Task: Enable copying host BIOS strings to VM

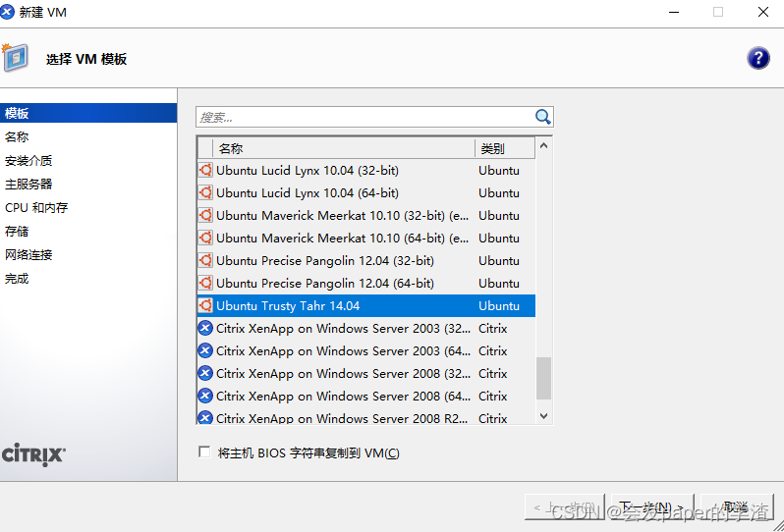Action: coord(204,452)
